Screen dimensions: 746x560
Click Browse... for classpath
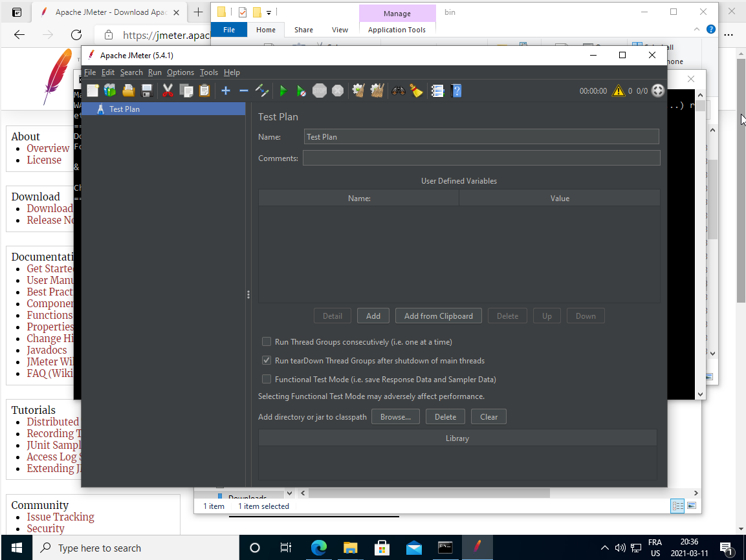pyautogui.click(x=395, y=417)
